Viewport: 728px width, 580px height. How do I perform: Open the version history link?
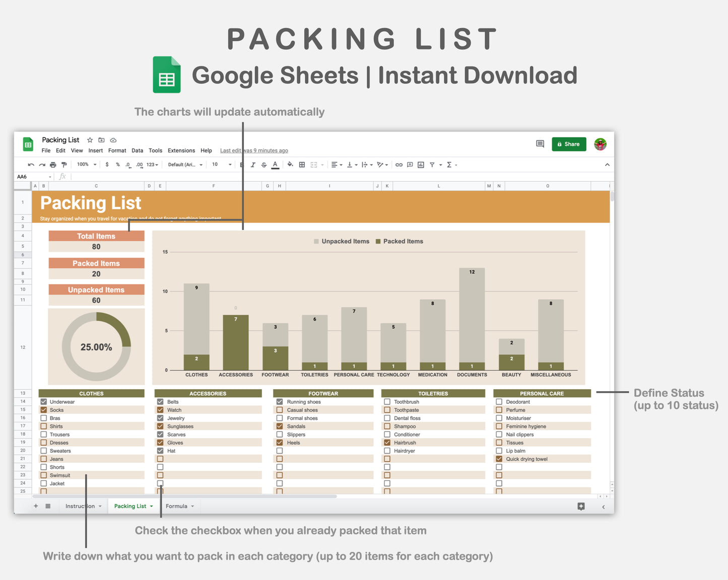[x=254, y=150]
